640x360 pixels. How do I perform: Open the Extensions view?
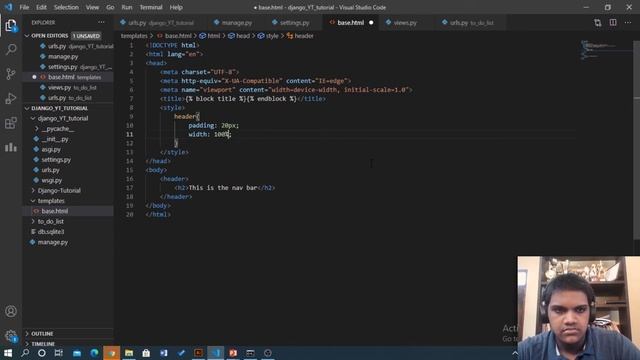click(11, 123)
